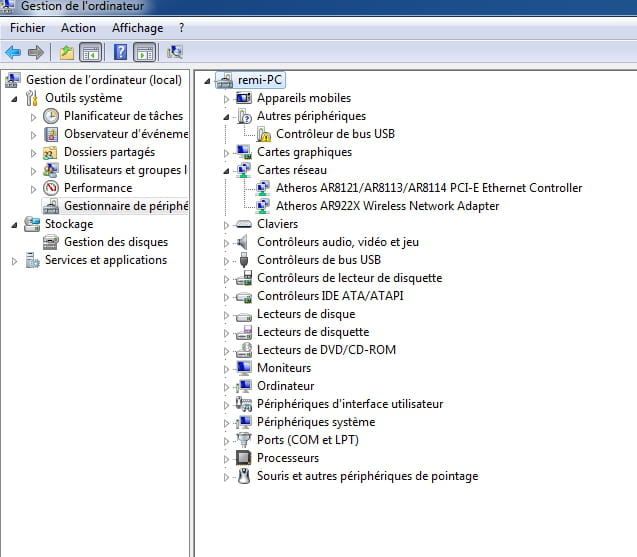Click the Claviers keyboard icon

click(244, 224)
